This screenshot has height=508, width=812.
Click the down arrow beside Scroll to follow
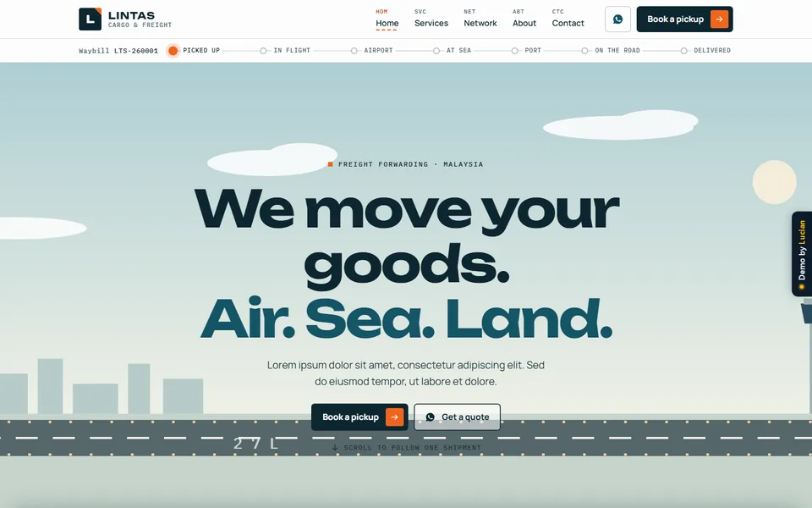tap(335, 447)
